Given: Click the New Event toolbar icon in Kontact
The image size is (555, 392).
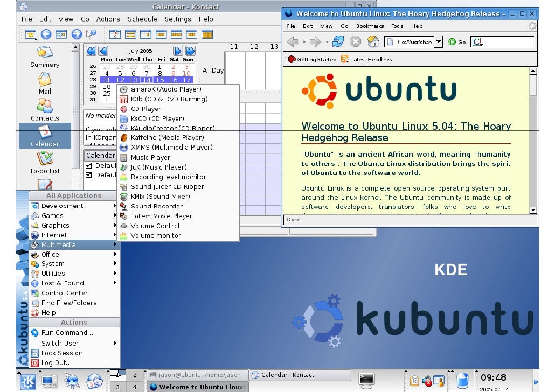Looking at the screenshot, I should coord(31,34).
